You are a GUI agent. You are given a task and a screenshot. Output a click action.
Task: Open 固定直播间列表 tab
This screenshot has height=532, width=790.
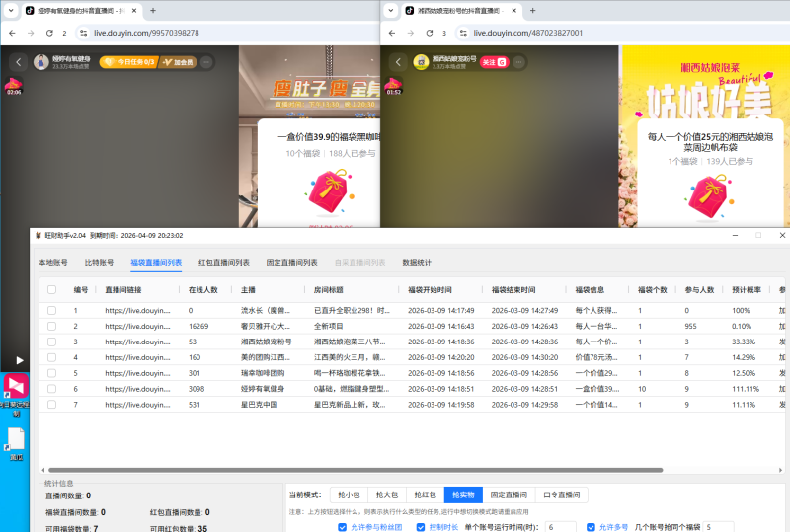pyautogui.click(x=291, y=262)
